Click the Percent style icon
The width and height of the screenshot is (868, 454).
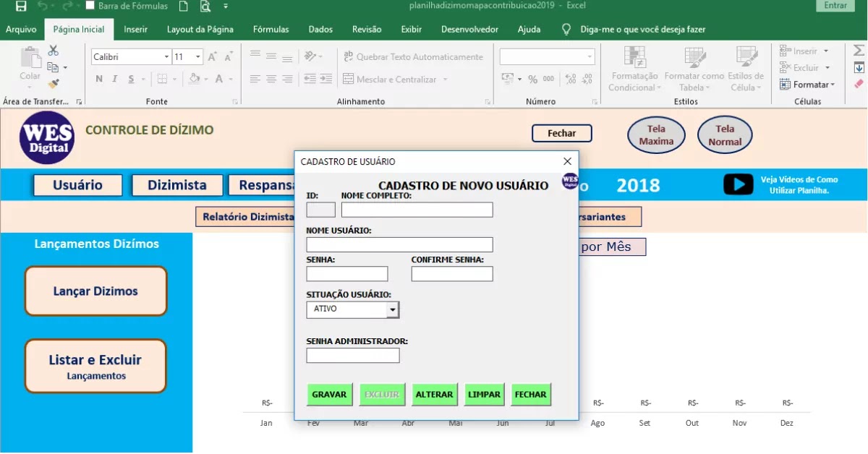532,79
